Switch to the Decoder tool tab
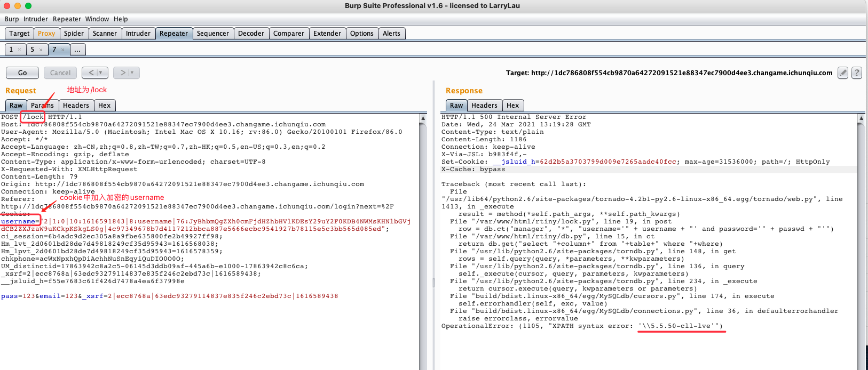The width and height of the screenshot is (868, 370). click(251, 34)
